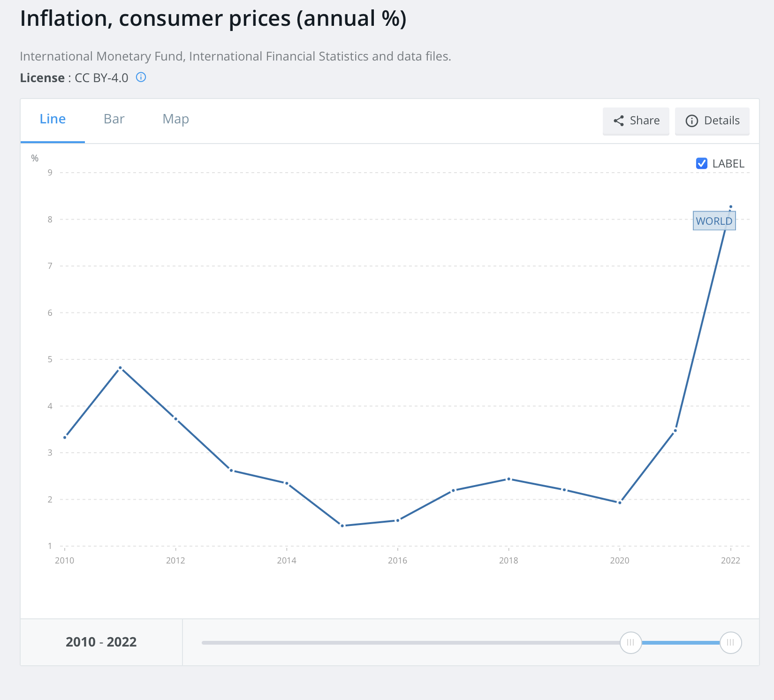The width and height of the screenshot is (774, 700).
Task: Click the Details info icon
Action: coord(691,121)
